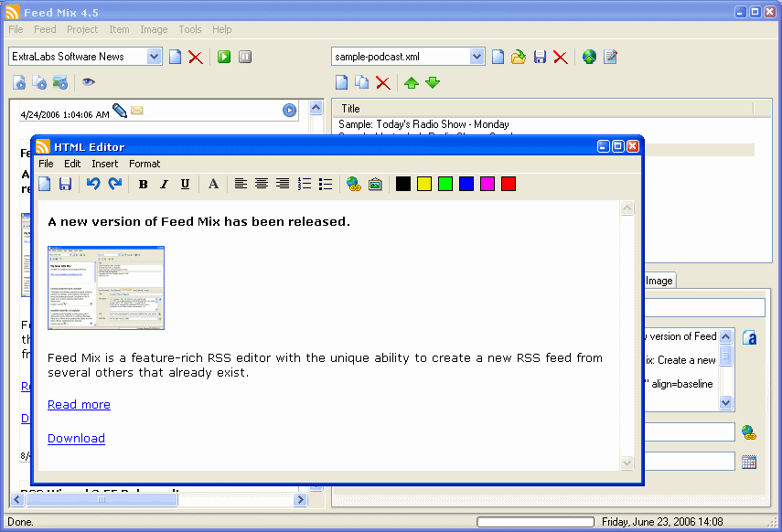
Task: Align text left in HTML Editor
Action: [x=241, y=184]
